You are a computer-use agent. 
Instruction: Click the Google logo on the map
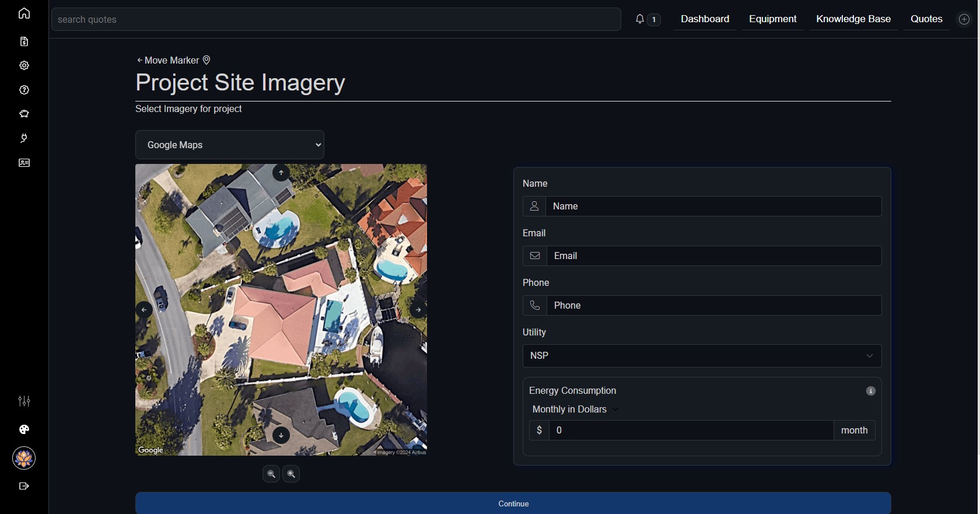(150, 450)
